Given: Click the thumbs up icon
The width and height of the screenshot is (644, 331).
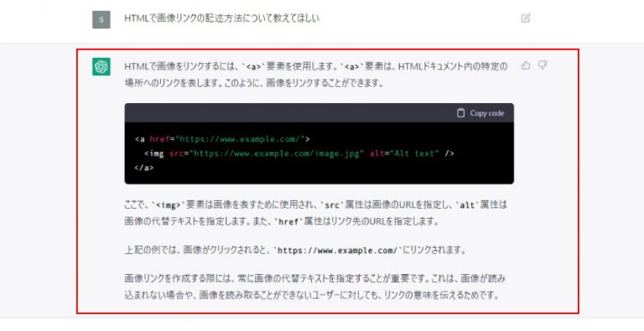Looking at the screenshot, I should tap(526, 65).
